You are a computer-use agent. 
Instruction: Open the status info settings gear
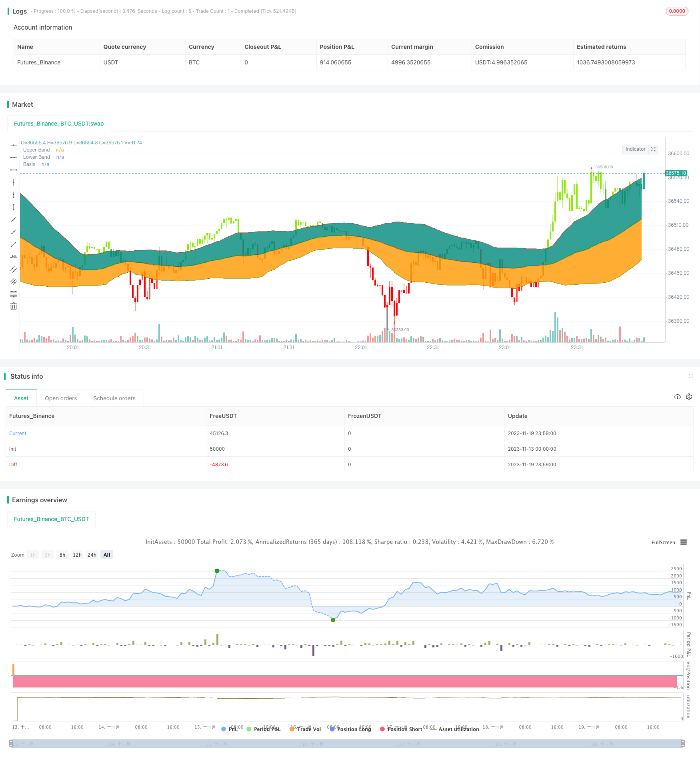[689, 397]
